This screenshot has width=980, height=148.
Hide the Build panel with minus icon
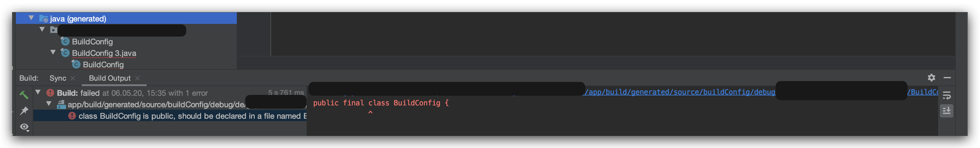(947, 78)
